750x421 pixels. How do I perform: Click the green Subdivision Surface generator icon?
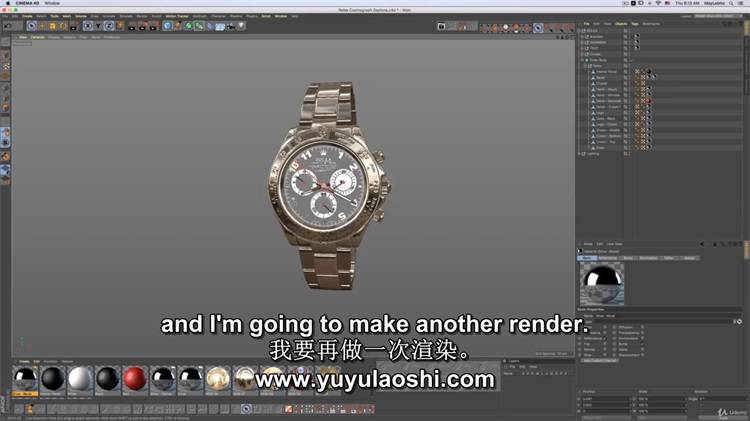(188, 26)
